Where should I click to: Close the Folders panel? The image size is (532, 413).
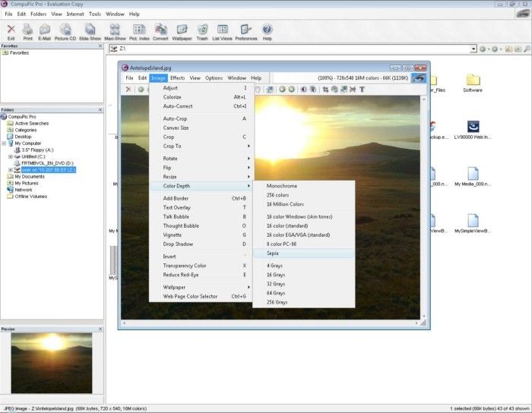click(99, 109)
